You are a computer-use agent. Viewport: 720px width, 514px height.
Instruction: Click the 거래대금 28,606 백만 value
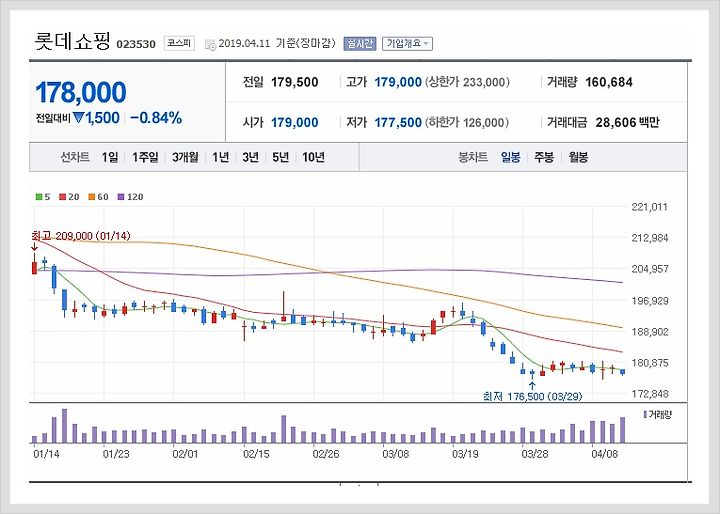(627, 123)
